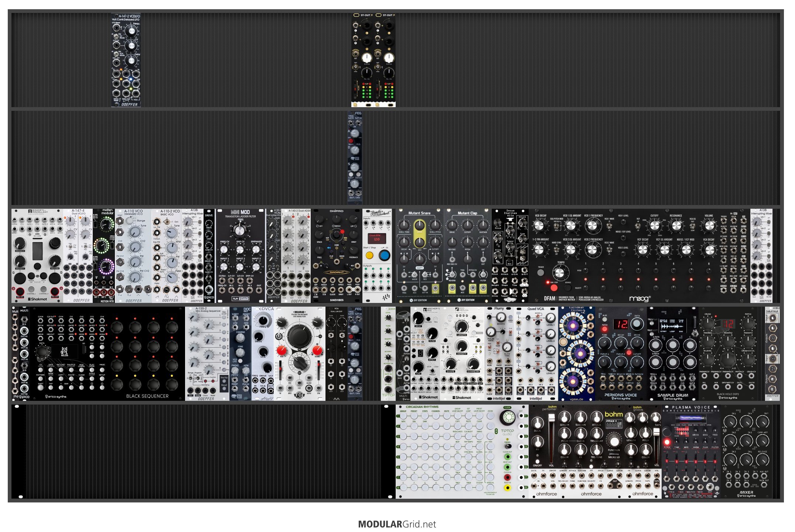Viewport: 795px width, 532px height.
Task: Select the green SD808 module
Action: click(388, 354)
